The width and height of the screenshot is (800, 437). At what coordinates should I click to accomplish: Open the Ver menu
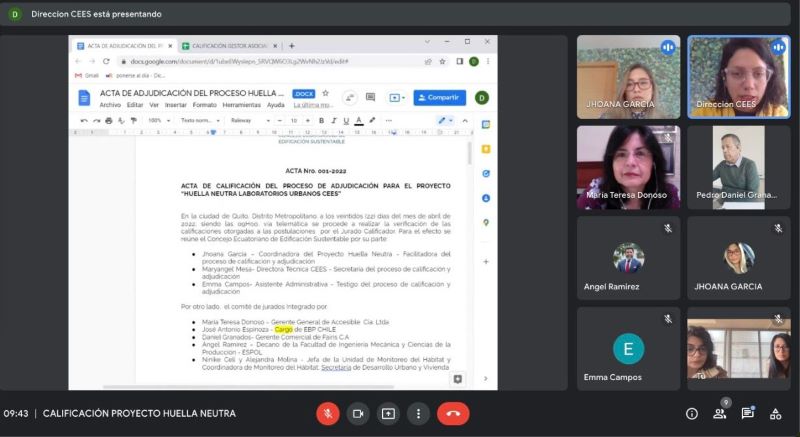click(x=154, y=105)
